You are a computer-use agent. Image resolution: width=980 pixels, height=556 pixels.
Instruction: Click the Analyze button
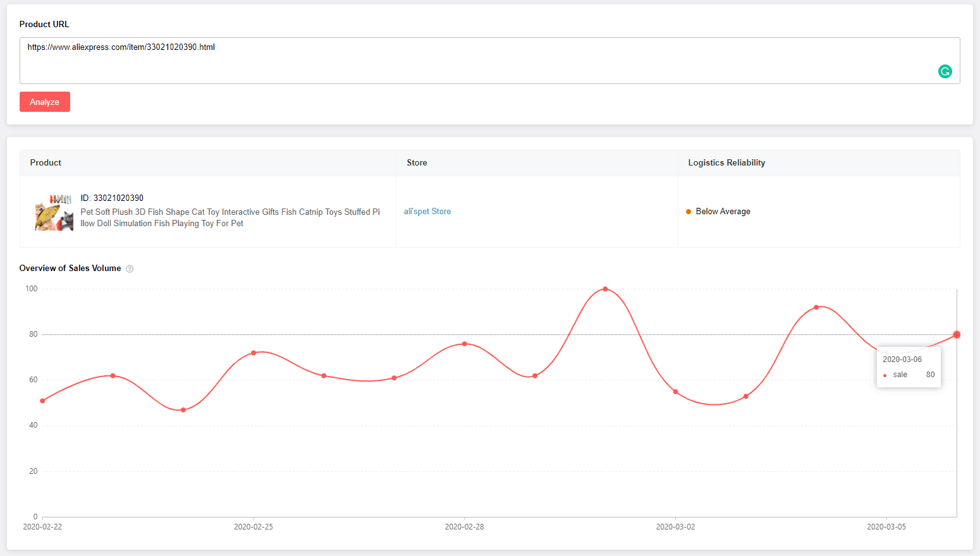coord(44,102)
